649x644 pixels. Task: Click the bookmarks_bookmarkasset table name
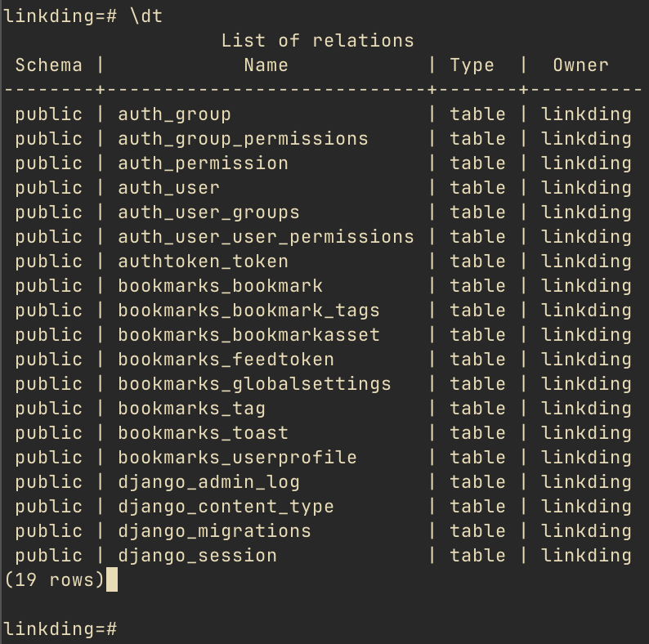(x=248, y=335)
